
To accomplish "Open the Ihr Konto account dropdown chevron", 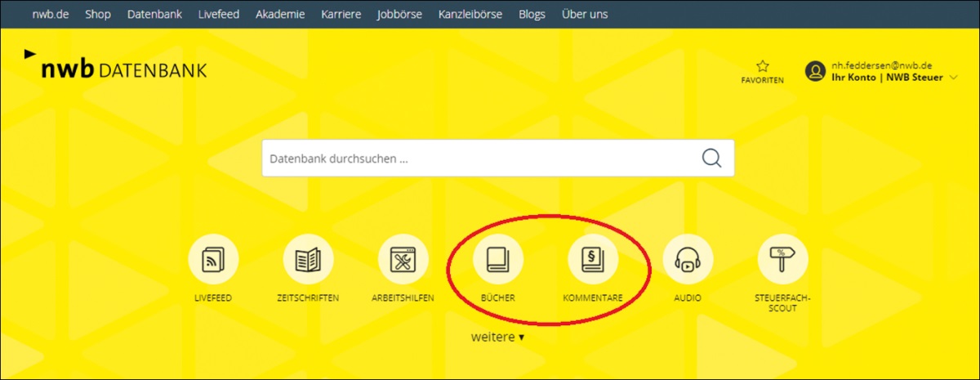I will pyautogui.click(x=952, y=78).
